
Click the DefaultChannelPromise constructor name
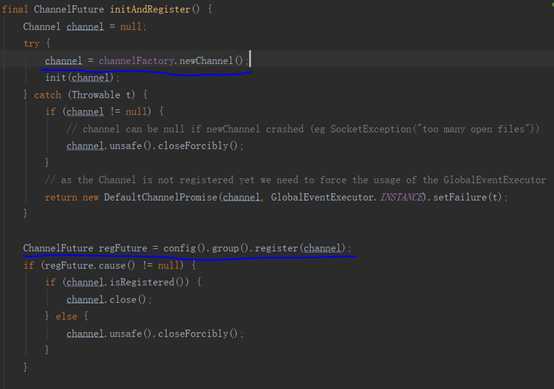[x=161, y=197]
